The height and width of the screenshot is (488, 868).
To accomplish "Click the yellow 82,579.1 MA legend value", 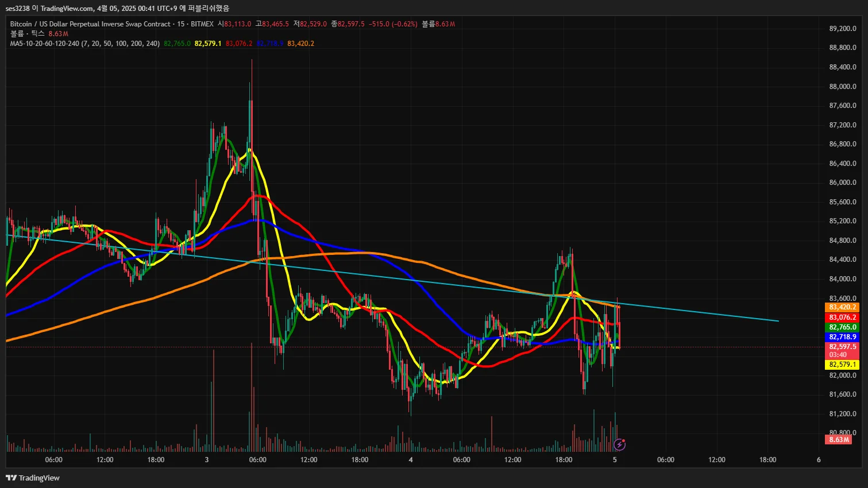I will click(x=208, y=44).
